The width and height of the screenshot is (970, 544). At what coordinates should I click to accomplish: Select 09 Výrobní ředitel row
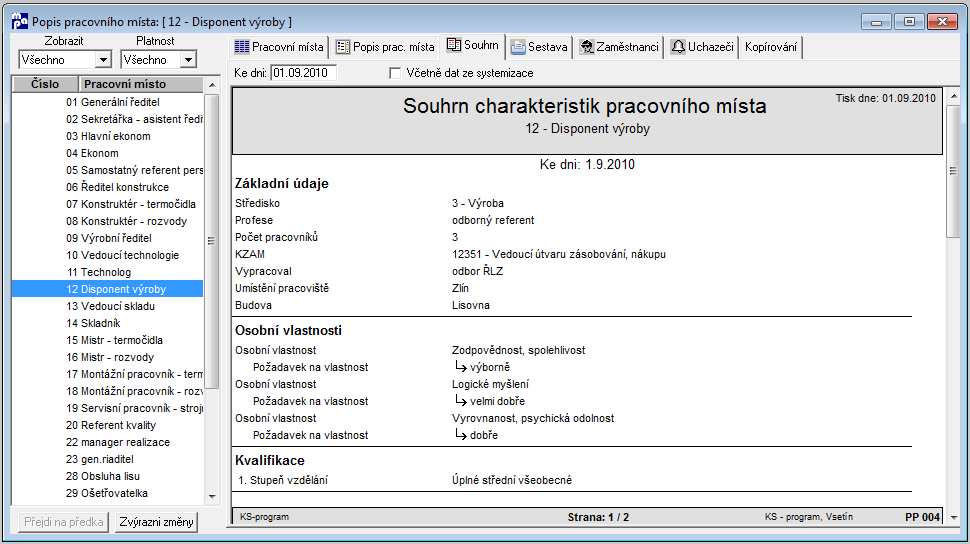(x=108, y=238)
